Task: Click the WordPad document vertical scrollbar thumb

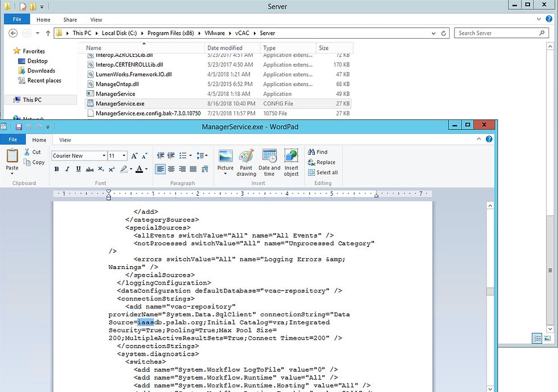Action: pos(490,291)
